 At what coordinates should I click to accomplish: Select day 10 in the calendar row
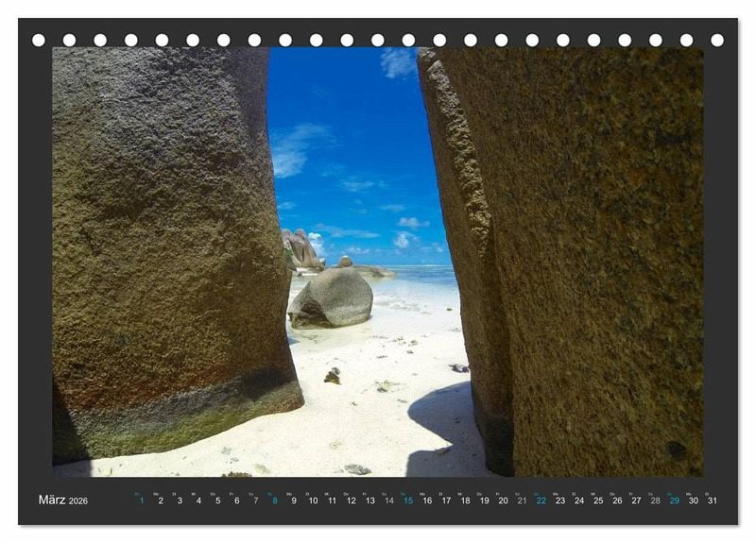tap(312, 500)
